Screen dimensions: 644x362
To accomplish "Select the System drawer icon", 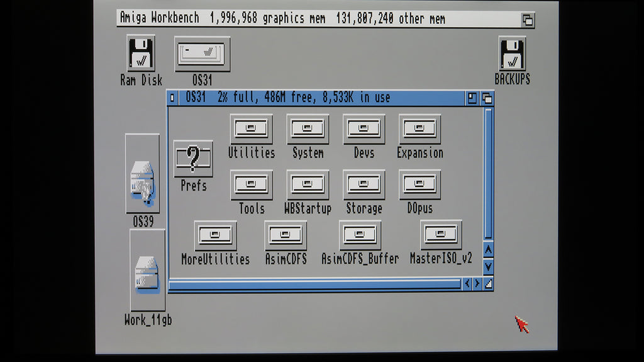I will 308,129.
